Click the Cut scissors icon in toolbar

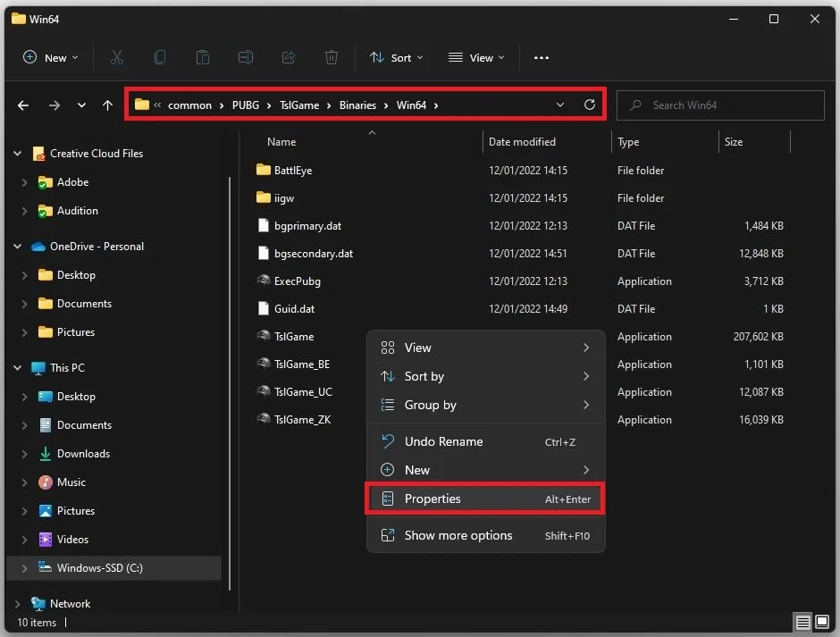[117, 57]
